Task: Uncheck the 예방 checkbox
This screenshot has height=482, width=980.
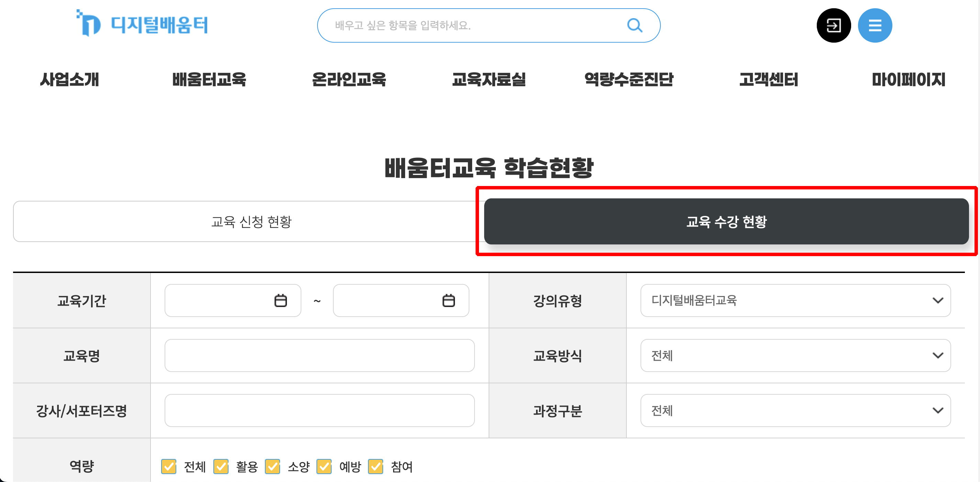Action: coord(324,467)
